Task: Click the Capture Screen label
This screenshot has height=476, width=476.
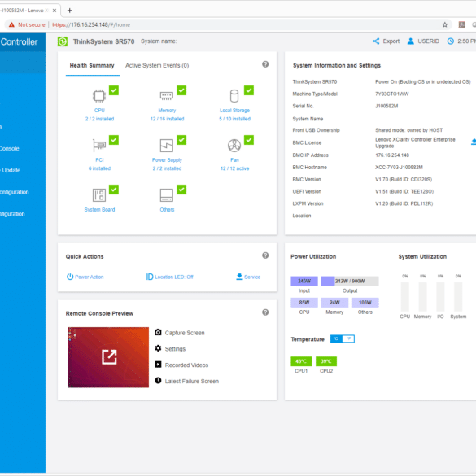Action: point(185,333)
